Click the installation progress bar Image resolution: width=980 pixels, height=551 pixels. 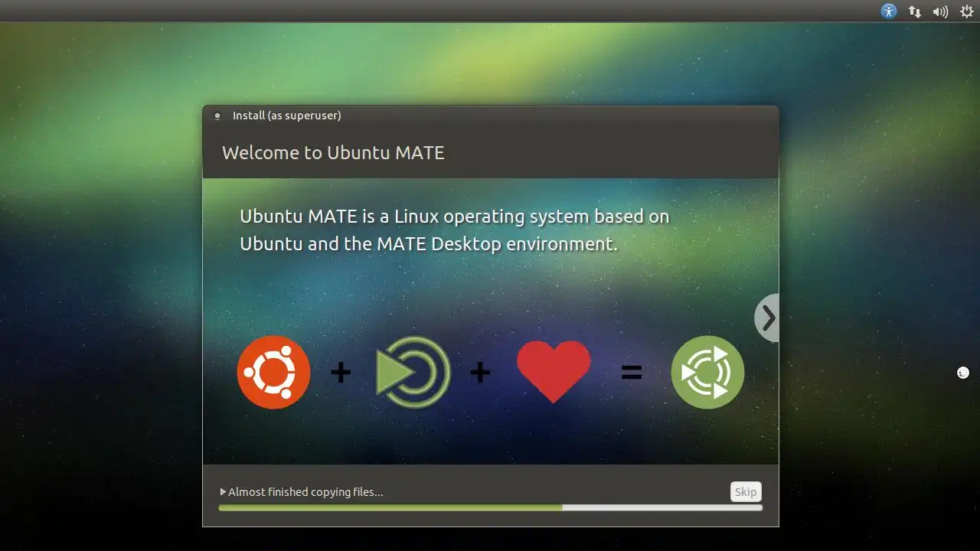[x=490, y=507]
